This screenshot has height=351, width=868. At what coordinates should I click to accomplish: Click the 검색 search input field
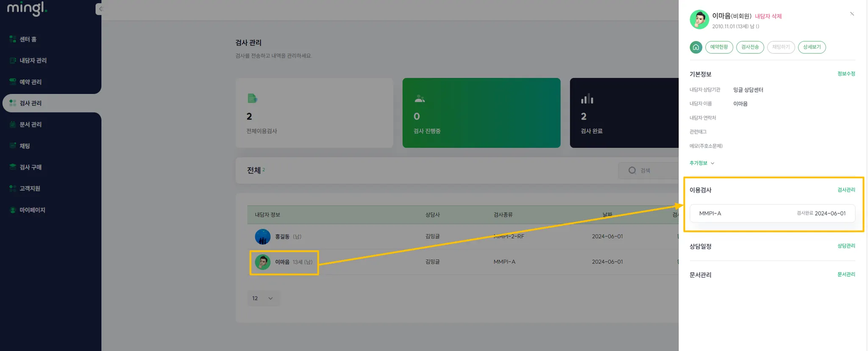(x=648, y=170)
